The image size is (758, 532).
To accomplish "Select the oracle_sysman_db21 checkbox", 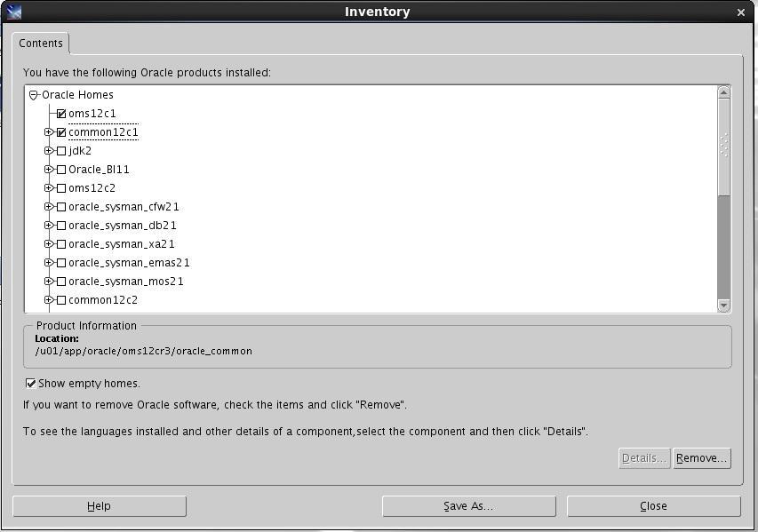I will [61, 226].
